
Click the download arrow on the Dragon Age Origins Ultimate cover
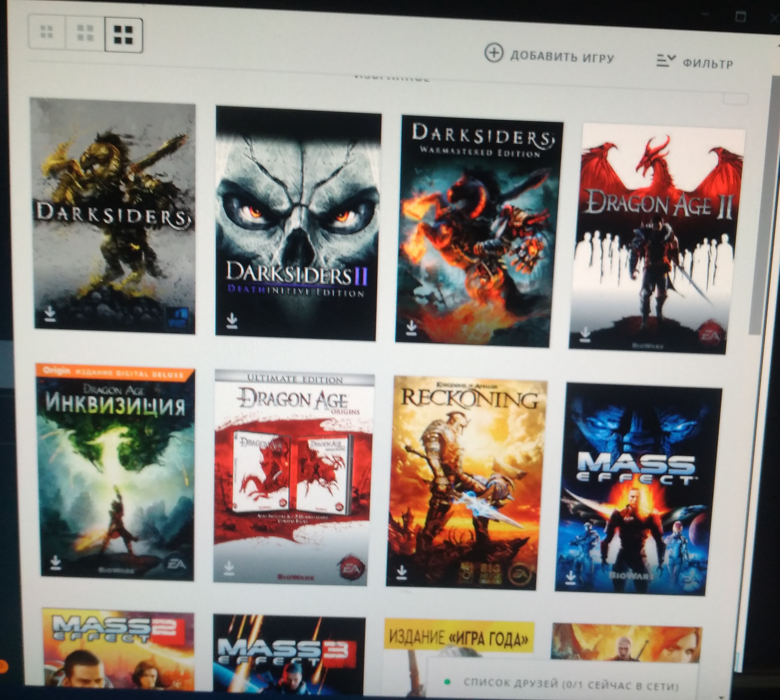pyautogui.click(x=229, y=568)
